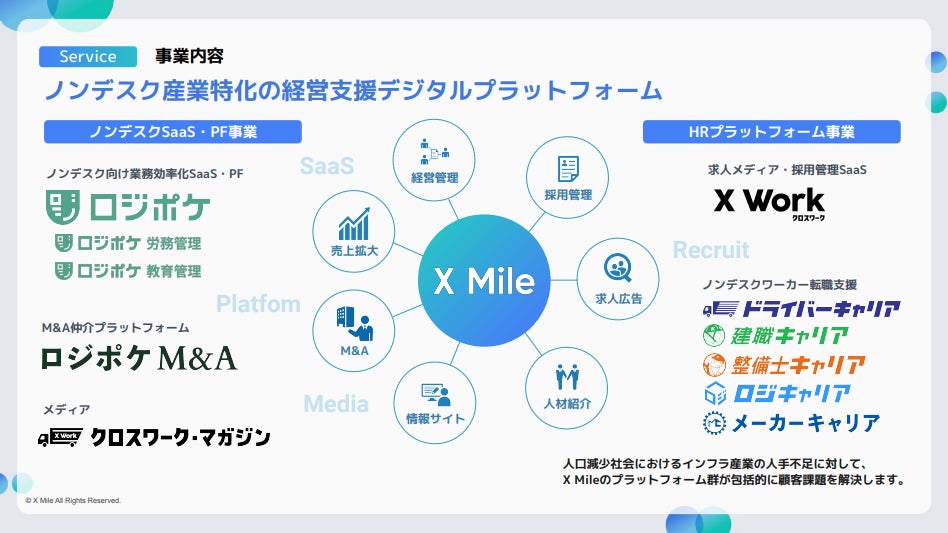This screenshot has width=948, height=533.
Task: Click the メディア label
Action: 67,410
